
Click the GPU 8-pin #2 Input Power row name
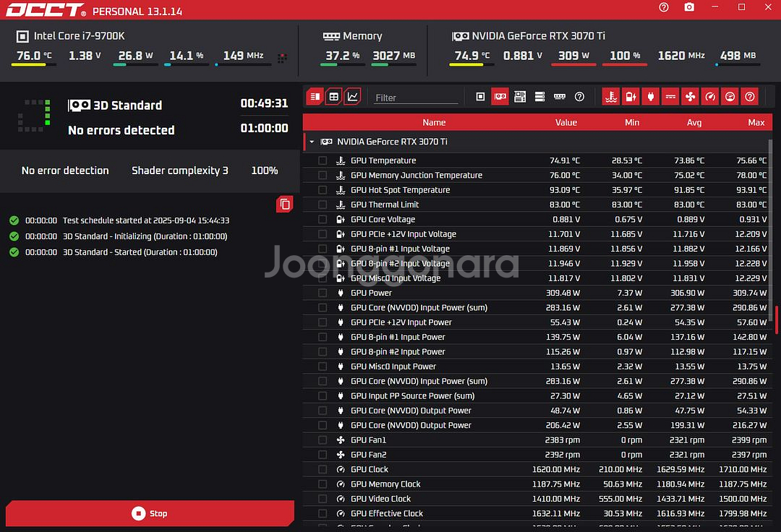398,352
